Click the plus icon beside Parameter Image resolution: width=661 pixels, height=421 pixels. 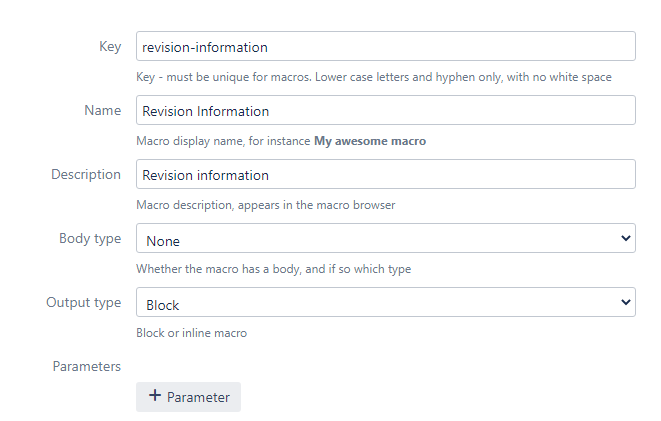click(x=155, y=396)
